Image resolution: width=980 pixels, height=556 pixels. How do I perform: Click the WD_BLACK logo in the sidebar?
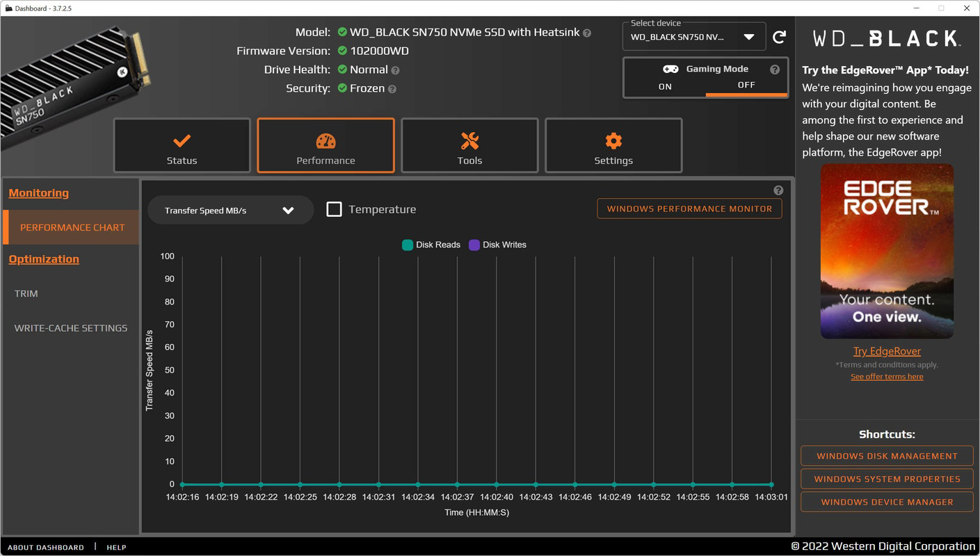(887, 38)
